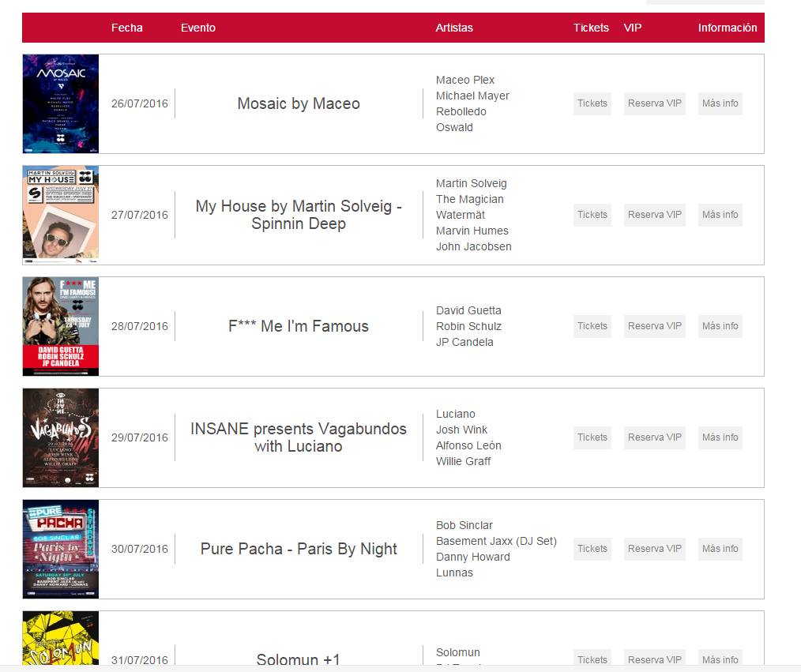
Task: Click artist name Marvin Humes
Action: (x=472, y=231)
